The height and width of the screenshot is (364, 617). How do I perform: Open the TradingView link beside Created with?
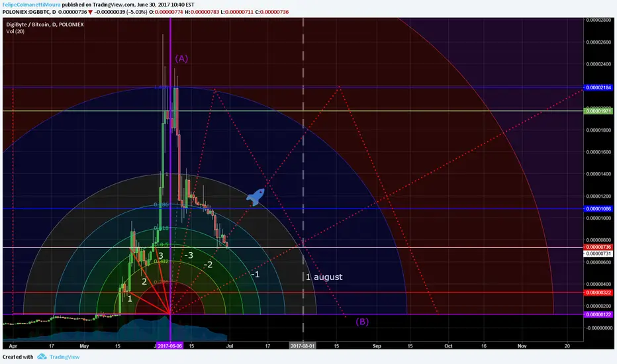point(64,357)
